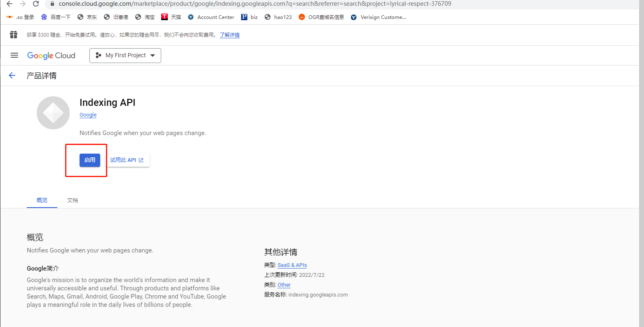Open the 京东 bookmark

click(x=87, y=17)
